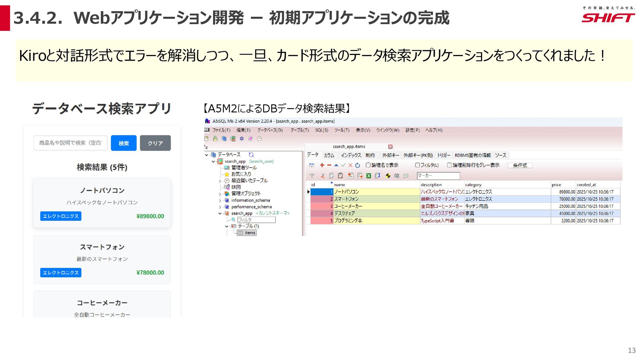The image size is (644, 362).
Task: Click the 条件式 button
Action: [520, 165]
